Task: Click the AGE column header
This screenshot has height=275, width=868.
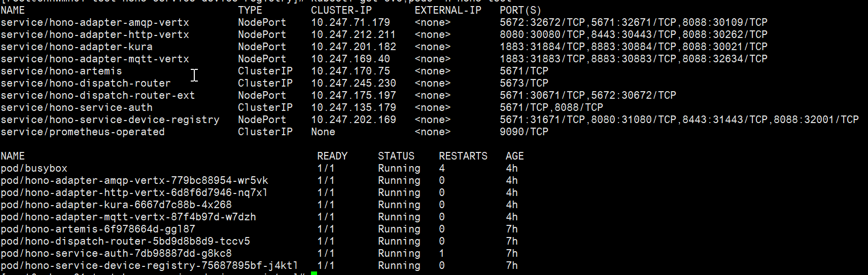Action: coord(515,156)
